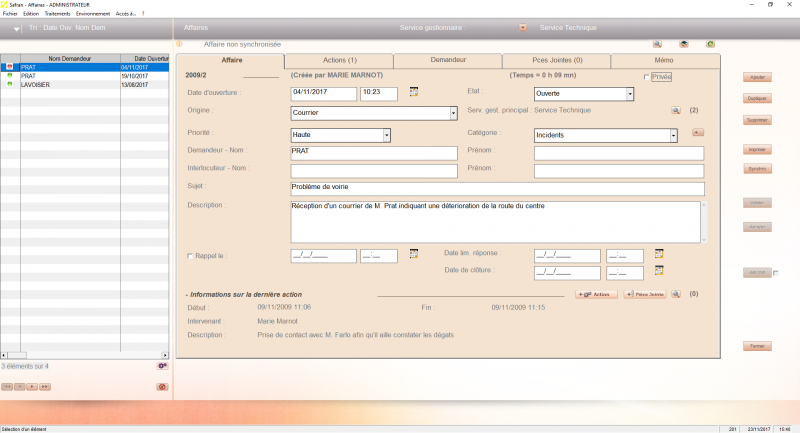Click green status icon on second PRAT row
This screenshot has height=433, width=800.
point(10,75)
